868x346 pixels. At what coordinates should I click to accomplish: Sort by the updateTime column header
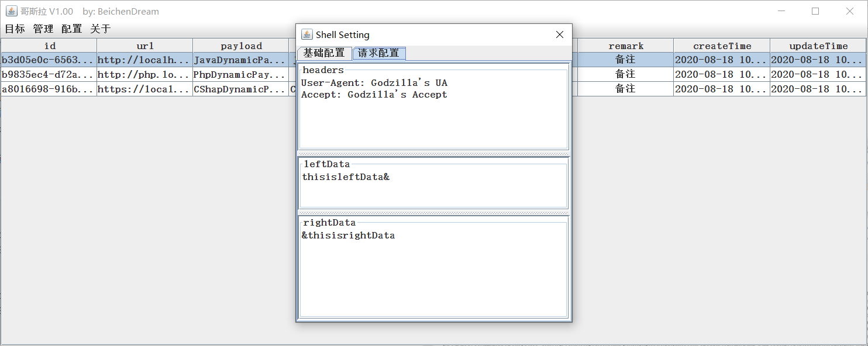pos(818,46)
